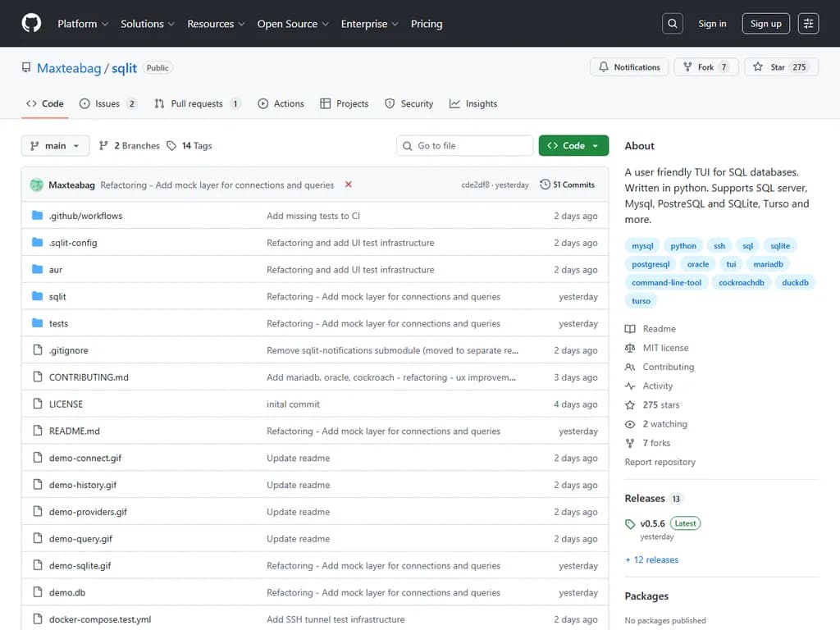The image size is (840, 630).
Task: Open the search icon in the top bar
Action: (672, 23)
